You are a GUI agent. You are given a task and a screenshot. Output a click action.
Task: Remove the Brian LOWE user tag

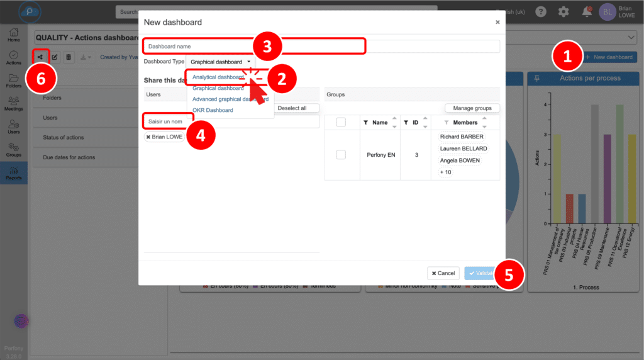pos(148,137)
